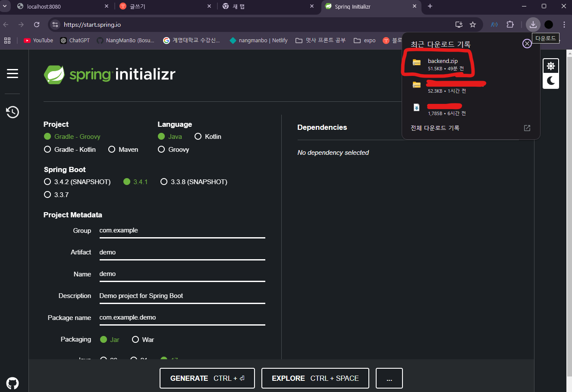The image size is (572, 392).
Task: Switch to dark theme moon icon
Action: tap(551, 81)
